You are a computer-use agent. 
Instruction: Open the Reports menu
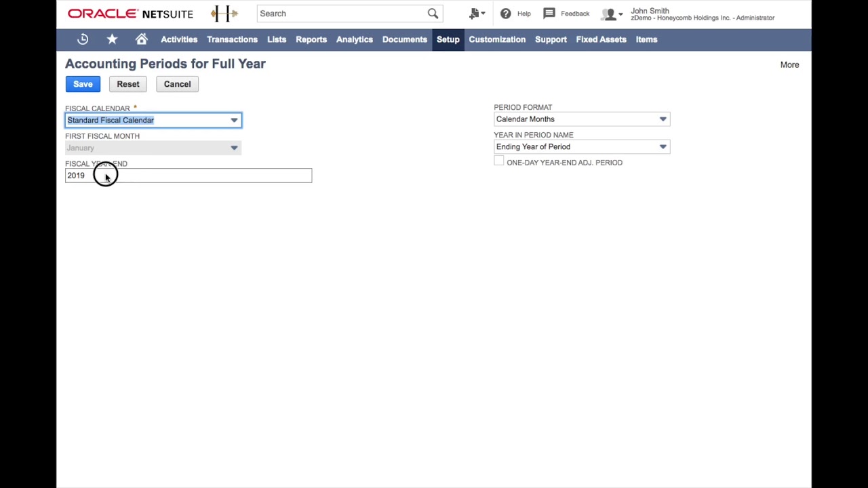(x=311, y=39)
